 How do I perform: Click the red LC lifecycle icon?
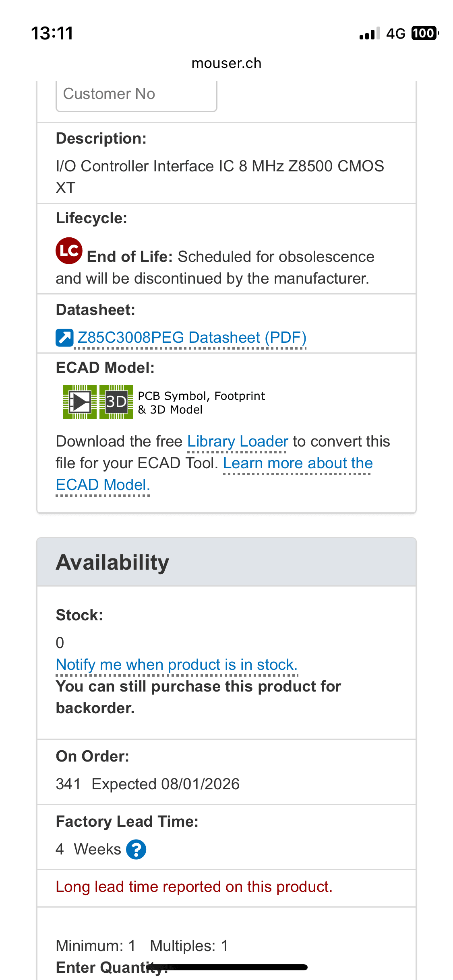tap(69, 251)
